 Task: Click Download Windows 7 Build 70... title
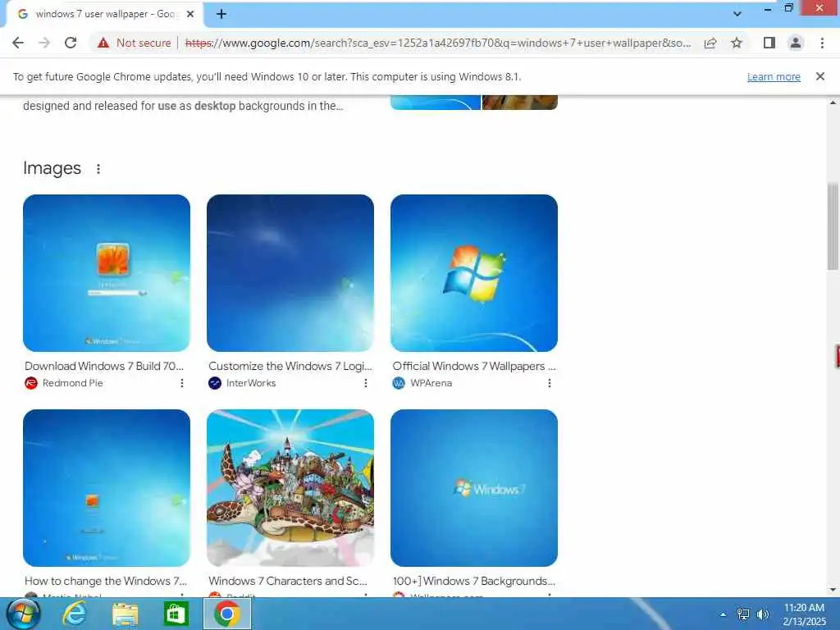[104, 366]
